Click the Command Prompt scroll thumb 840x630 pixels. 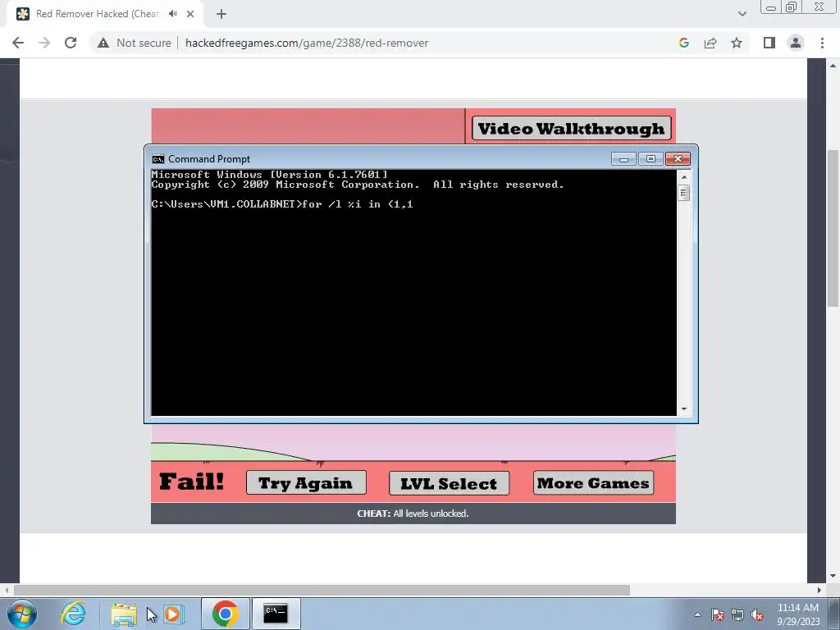683,193
